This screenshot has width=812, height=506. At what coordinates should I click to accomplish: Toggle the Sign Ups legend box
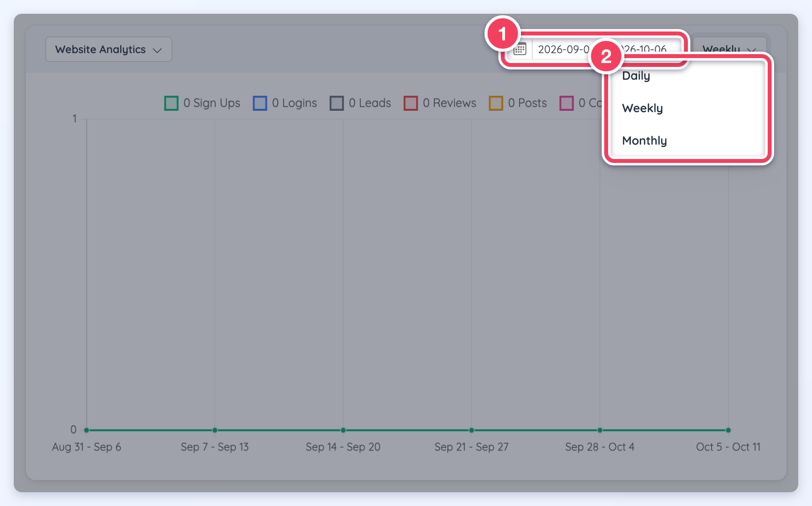[171, 103]
